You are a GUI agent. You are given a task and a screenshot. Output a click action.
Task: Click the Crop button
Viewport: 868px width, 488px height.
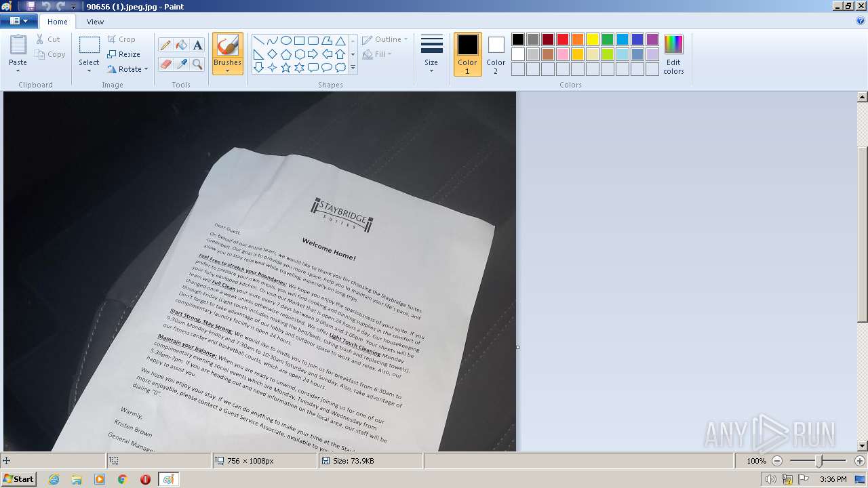click(121, 39)
